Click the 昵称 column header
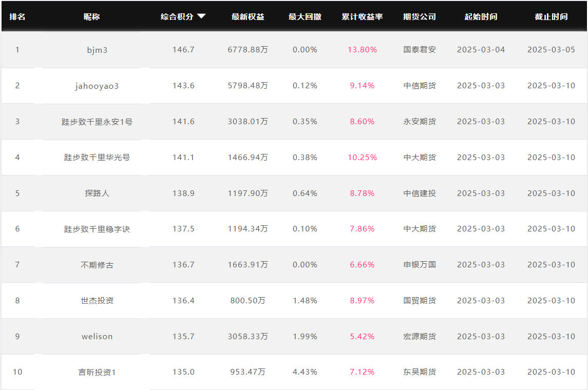Image resolution: width=588 pixels, height=390 pixels. (x=91, y=16)
